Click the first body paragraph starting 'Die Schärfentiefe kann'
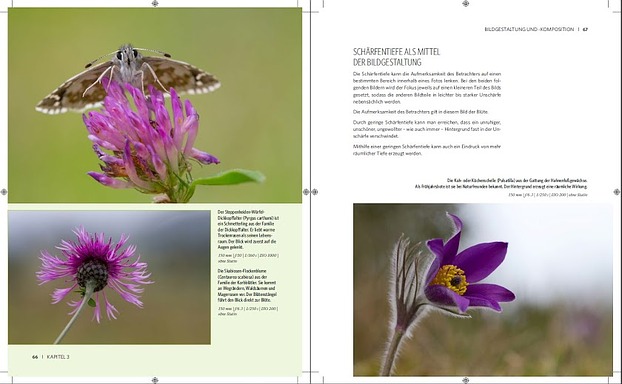622x384 pixels. pyautogui.click(x=427, y=88)
